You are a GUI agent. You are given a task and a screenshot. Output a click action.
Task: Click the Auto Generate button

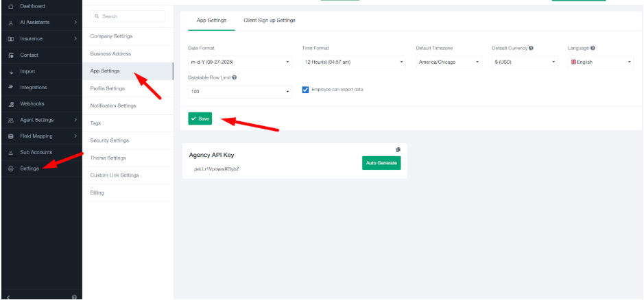tap(381, 163)
